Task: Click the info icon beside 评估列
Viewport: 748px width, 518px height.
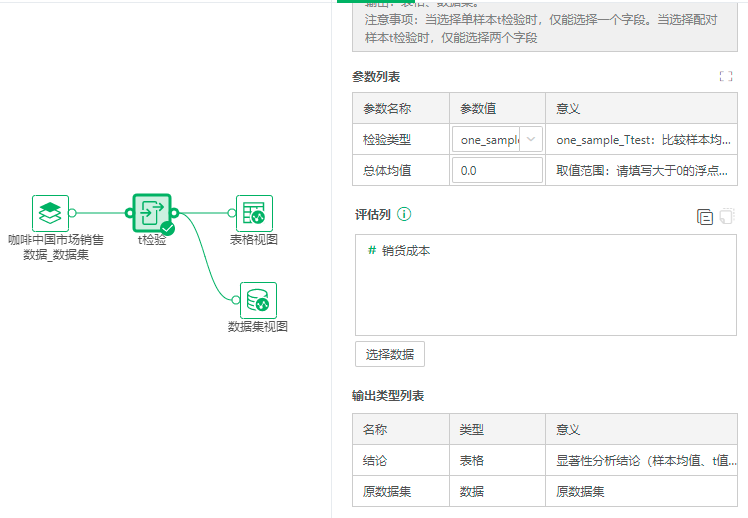Action: (404, 214)
